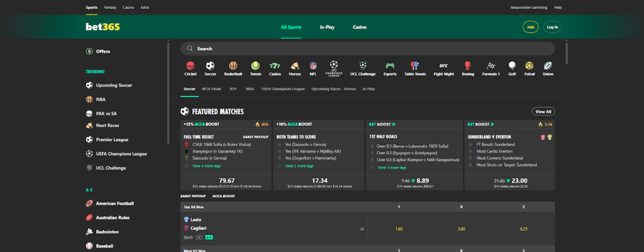Click the bet365 logo

103,27
